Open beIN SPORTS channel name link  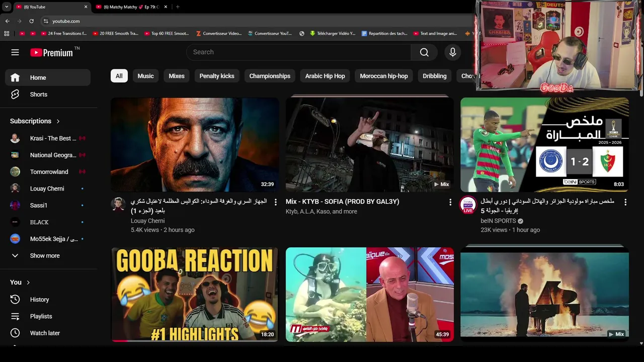(498, 221)
